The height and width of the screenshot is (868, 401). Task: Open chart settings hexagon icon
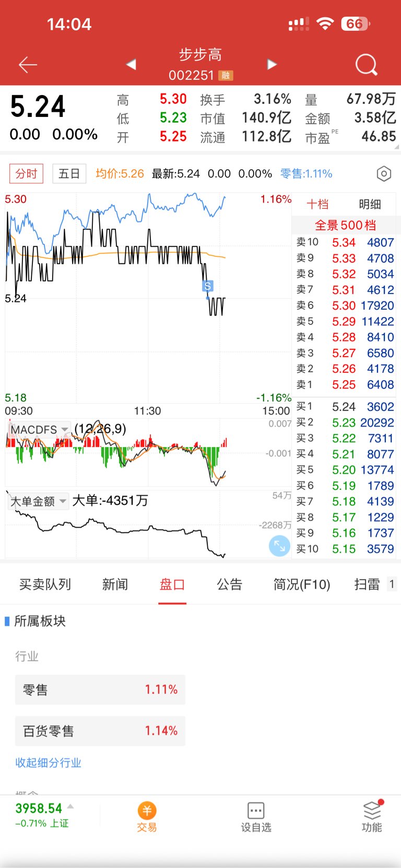click(x=384, y=174)
